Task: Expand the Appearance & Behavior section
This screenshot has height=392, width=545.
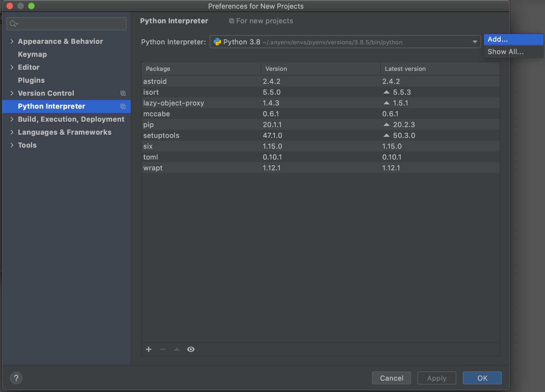Action: [x=12, y=41]
